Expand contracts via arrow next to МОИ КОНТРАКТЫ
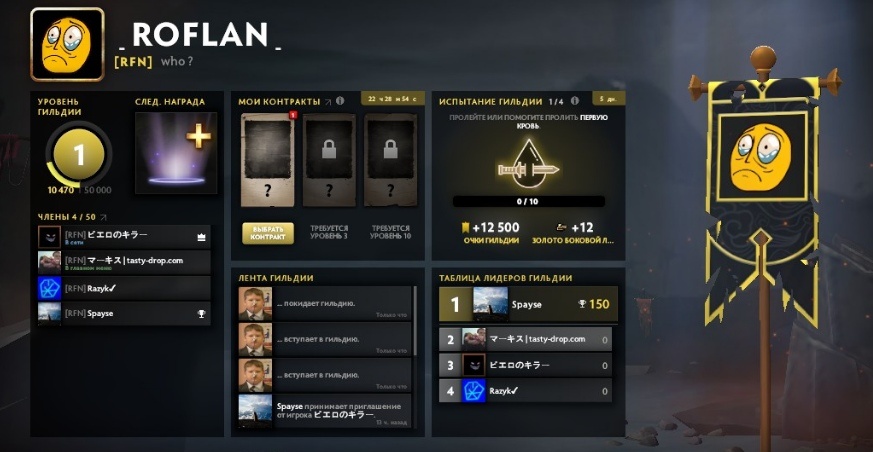The height and width of the screenshot is (452, 873). pos(328,102)
